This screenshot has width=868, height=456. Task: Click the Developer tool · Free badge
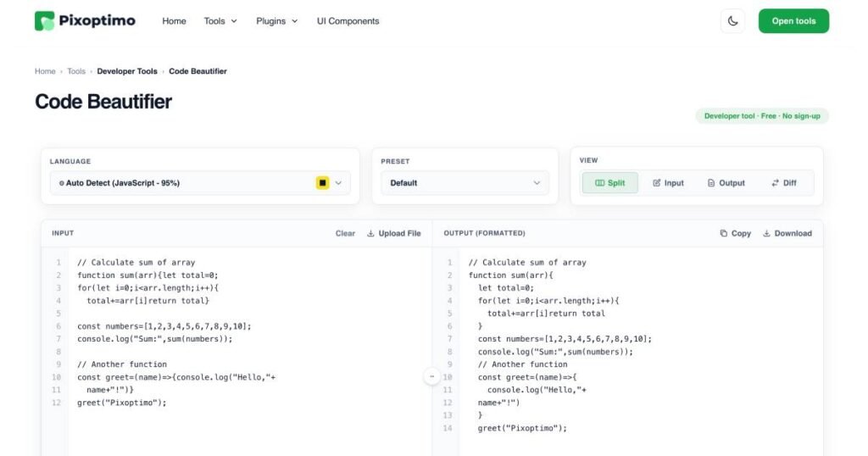tap(762, 116)
